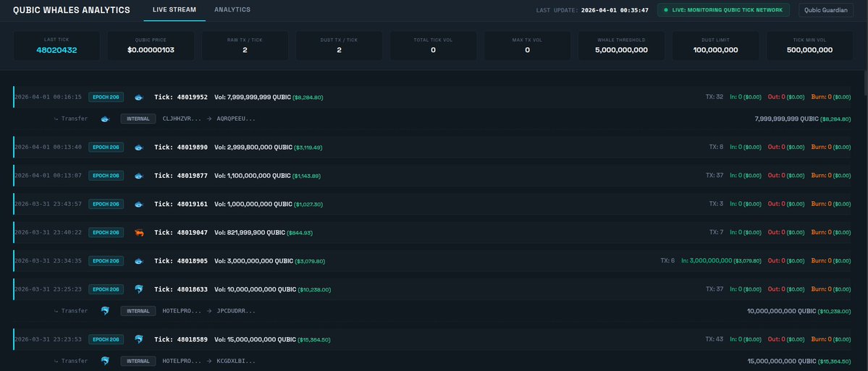Click the Raw TX / Tick card
Viewport: 868px width, 371px height.
pos(245,46)
